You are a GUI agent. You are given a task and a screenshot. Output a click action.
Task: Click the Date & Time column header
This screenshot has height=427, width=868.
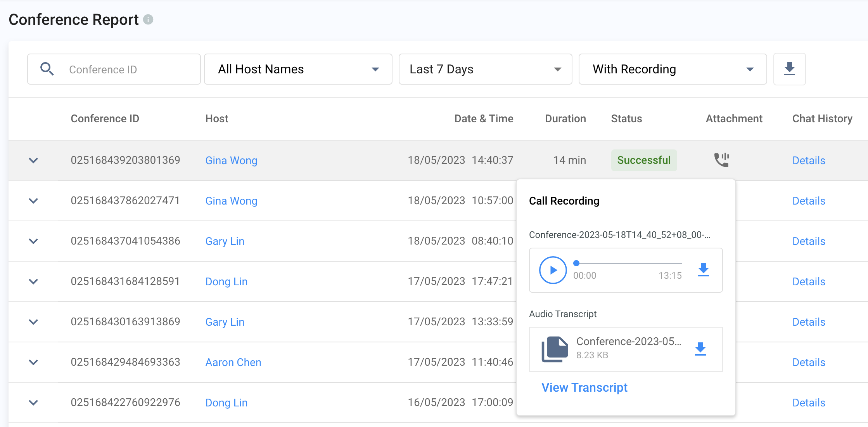pyautogui.click(x=483, y=119)
